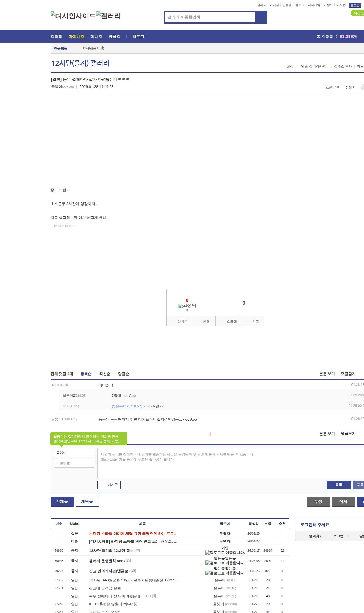
Task: Click the 디시인사이드 logo image
Action: coord(73,16)
